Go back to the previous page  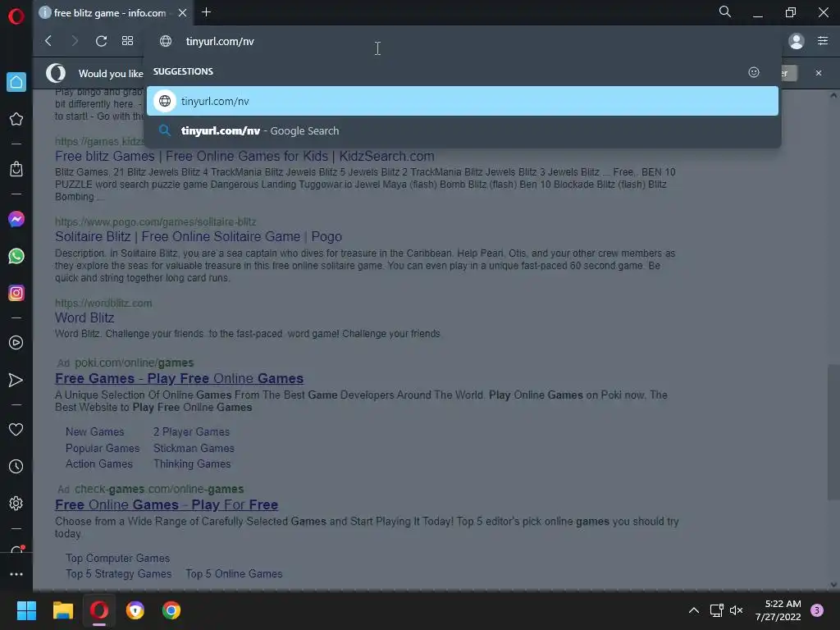point(48,41)
